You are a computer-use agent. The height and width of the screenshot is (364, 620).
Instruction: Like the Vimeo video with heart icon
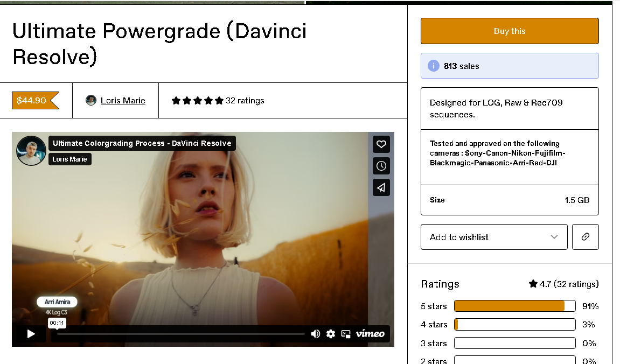pyautogui.click(x=381, y=144)
